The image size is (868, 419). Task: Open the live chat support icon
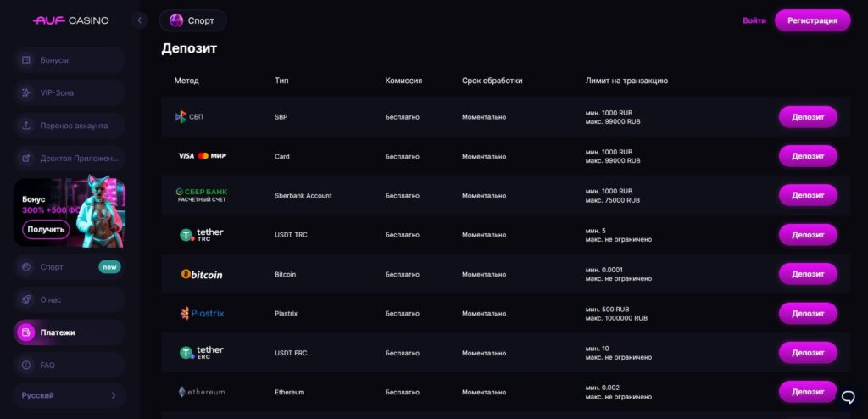pyautogui.click(x=848, y=397)
